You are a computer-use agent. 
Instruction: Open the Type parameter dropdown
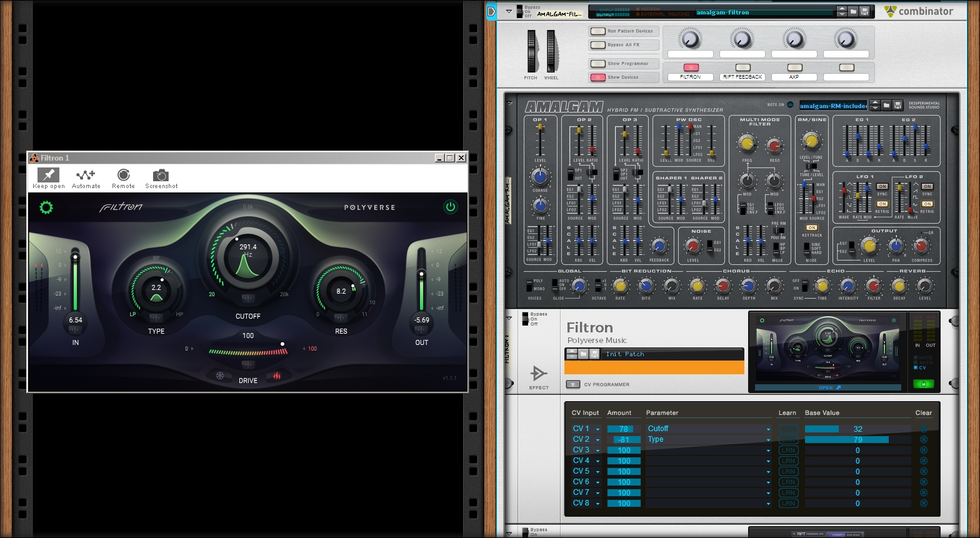pyautogui.click(x=768, y=440)
